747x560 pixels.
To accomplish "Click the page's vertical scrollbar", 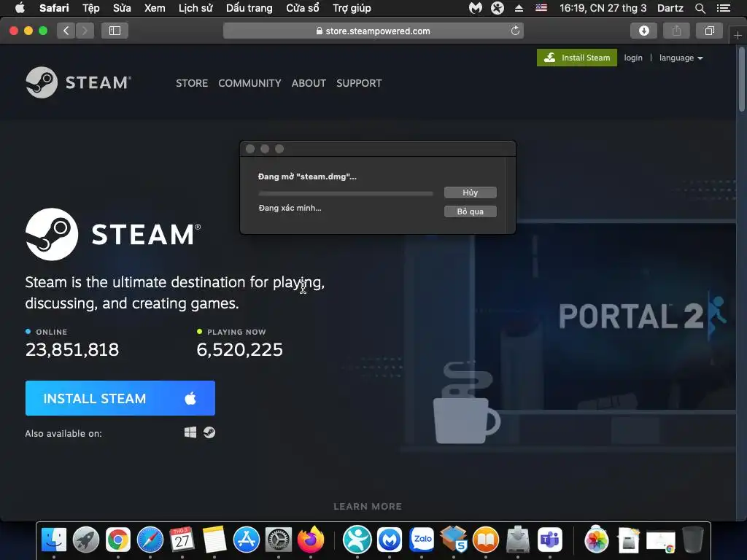I will pyautogui.click(x=741, y=80).
